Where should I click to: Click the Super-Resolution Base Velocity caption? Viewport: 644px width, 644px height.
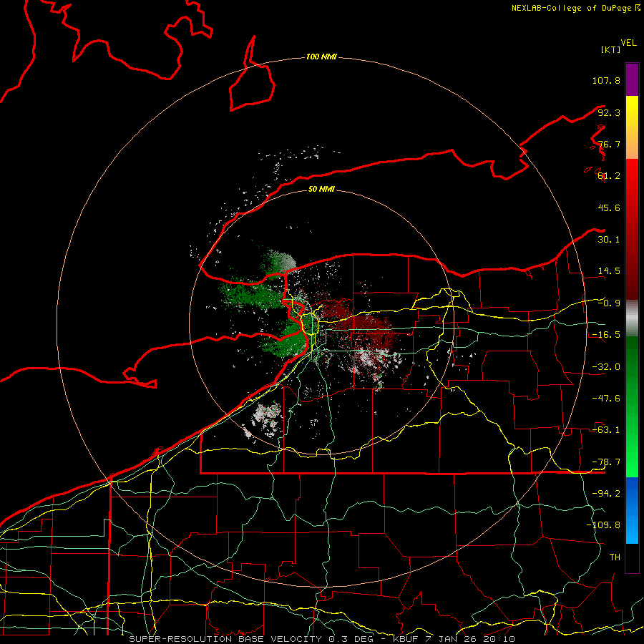[322, 639]
